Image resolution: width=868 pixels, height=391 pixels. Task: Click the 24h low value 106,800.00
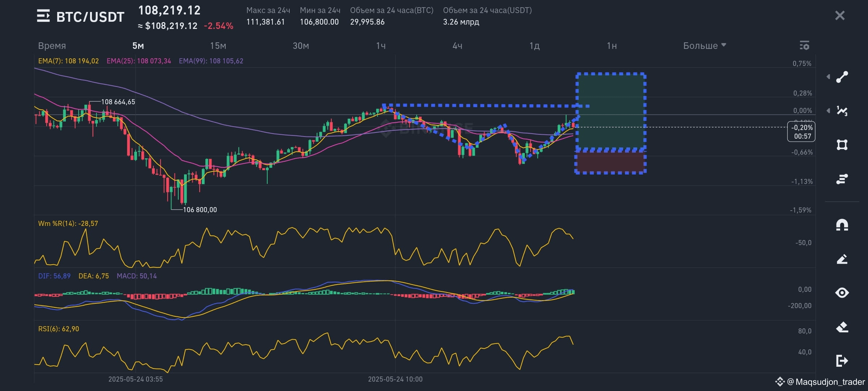coord(319,22)
